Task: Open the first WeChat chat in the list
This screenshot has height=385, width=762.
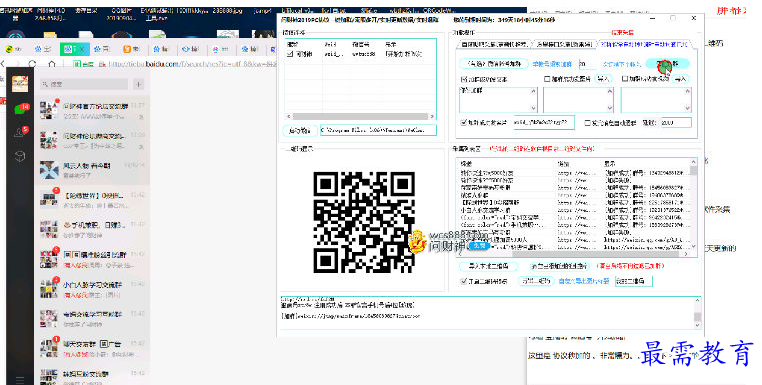Action: point(92,110)
